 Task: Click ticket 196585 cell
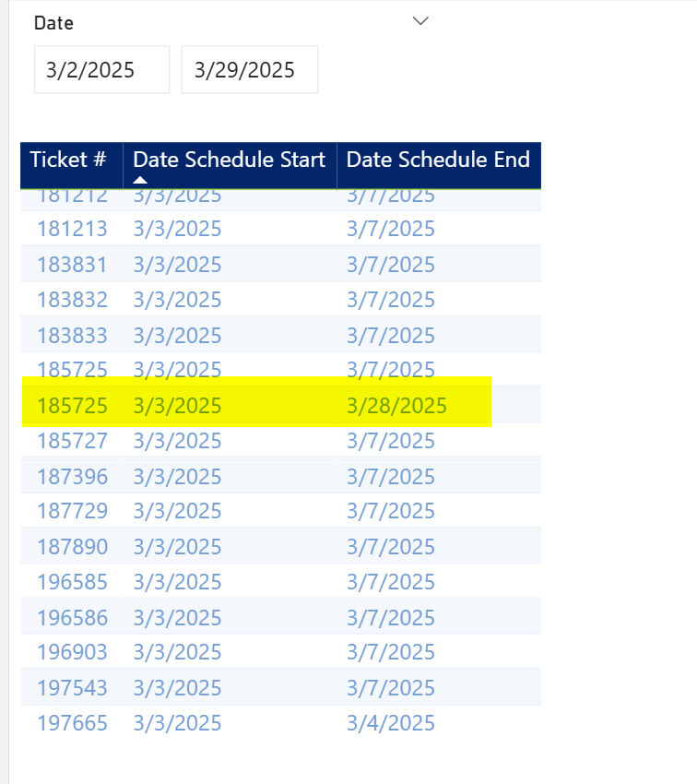pyautogui.click(x=73, y=582)
